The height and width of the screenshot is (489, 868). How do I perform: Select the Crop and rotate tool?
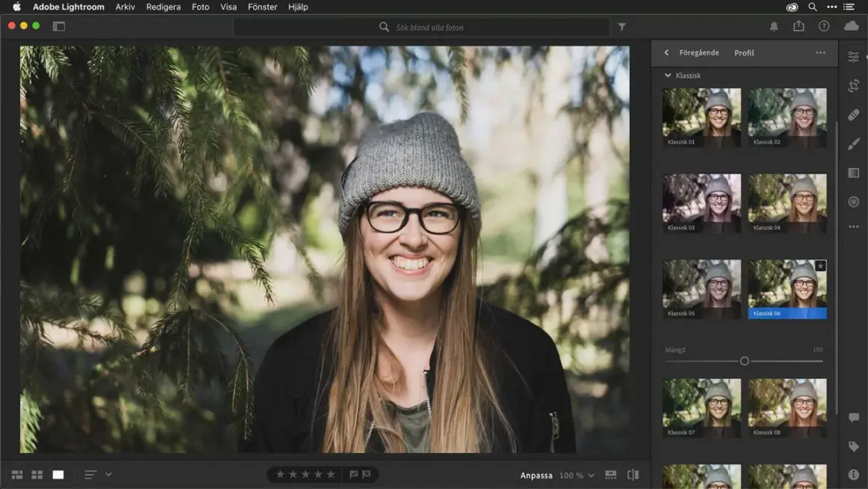[853, 86]
